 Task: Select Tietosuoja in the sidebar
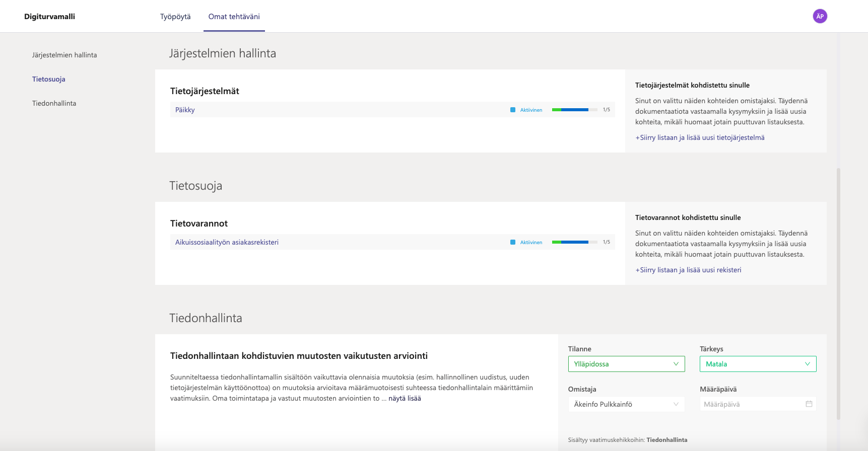pos(49,79)
